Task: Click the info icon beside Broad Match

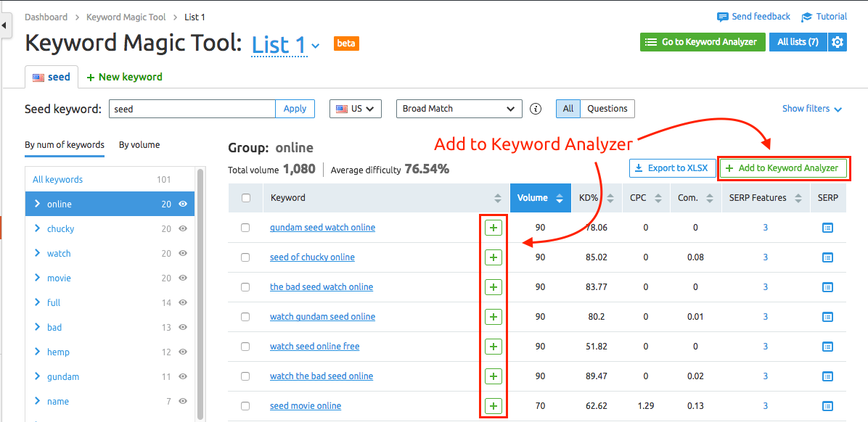Action: tap(536, 108)
